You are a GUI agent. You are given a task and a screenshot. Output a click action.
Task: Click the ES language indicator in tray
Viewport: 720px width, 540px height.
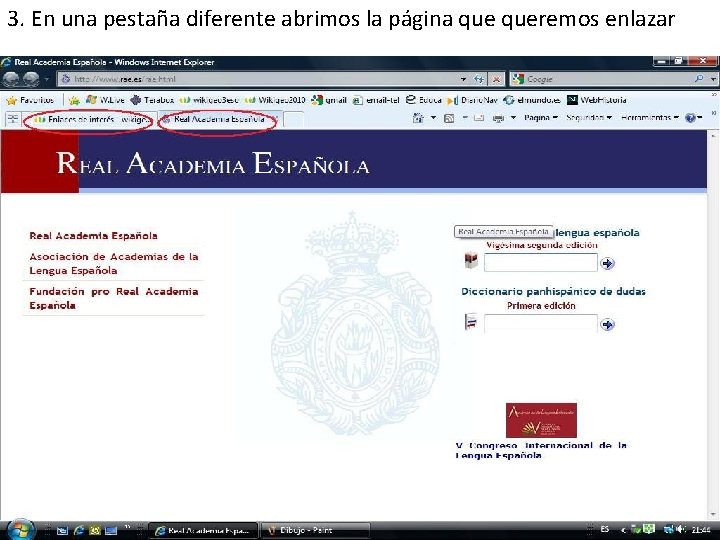tap(605, 529)
